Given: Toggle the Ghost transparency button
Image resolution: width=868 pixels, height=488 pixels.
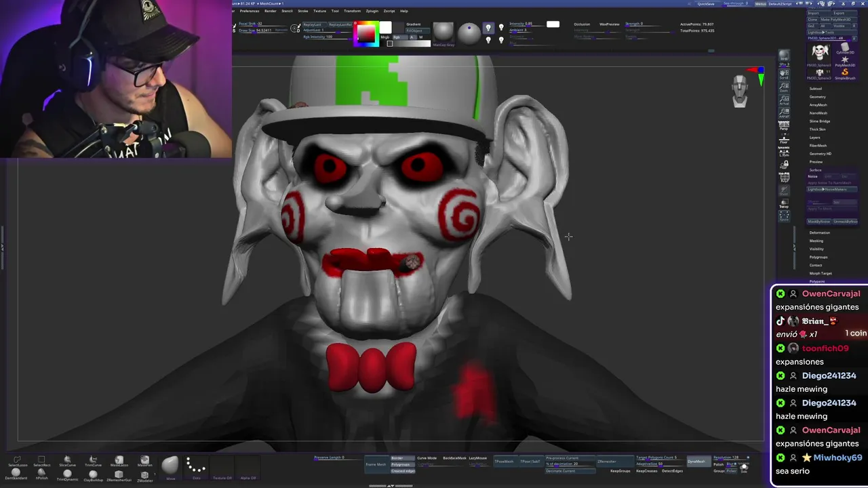Looking at the screenshot, I should (x=784, y=190).
